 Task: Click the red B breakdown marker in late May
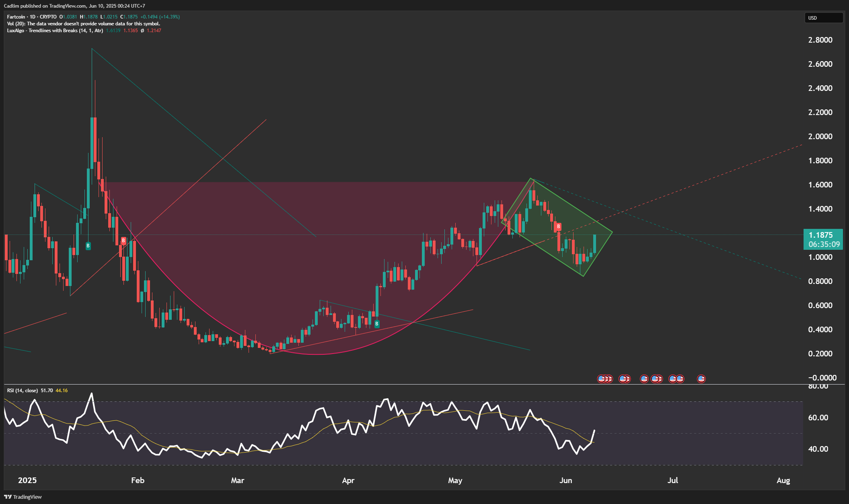(x=558, y=226)
